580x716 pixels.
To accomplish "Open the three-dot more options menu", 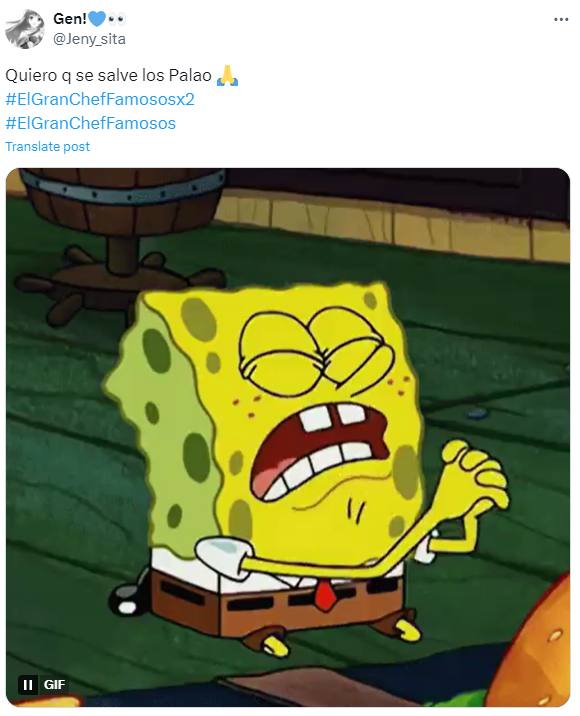I will pos(561,20).
